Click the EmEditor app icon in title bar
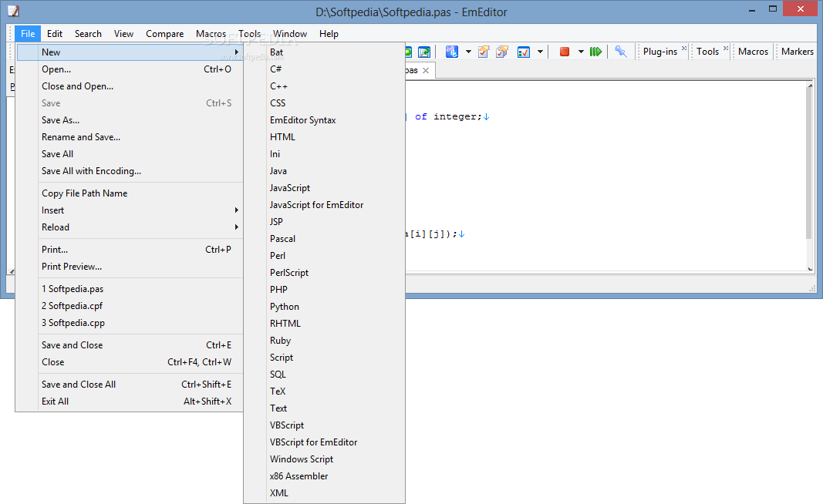The height and width of the screenshot is (504, 823). point(13,11)
